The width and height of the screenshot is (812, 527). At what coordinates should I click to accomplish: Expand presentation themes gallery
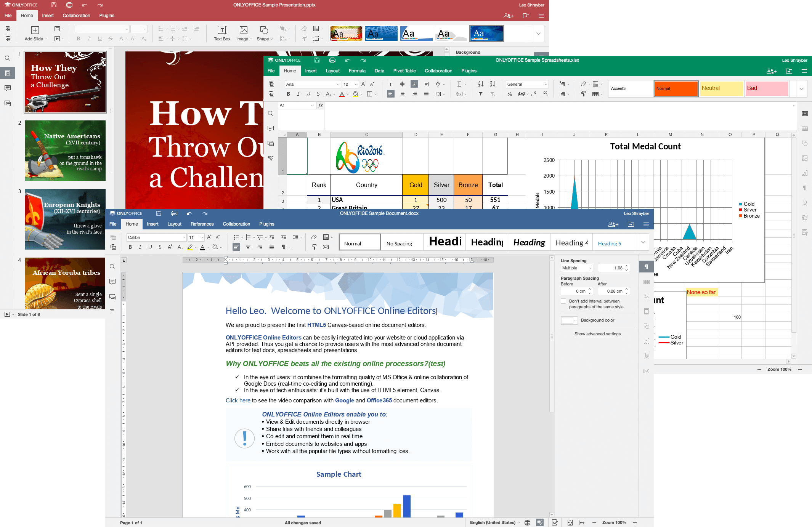pos(538,34)
